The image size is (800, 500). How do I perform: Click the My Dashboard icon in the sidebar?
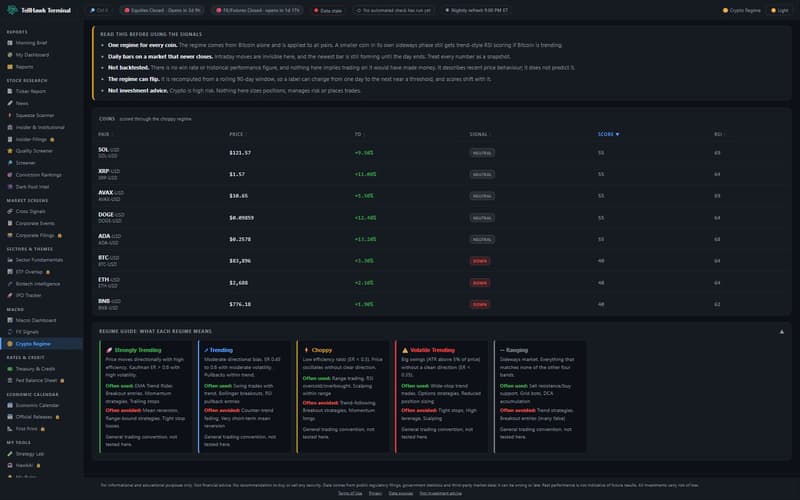click(10, 55)
